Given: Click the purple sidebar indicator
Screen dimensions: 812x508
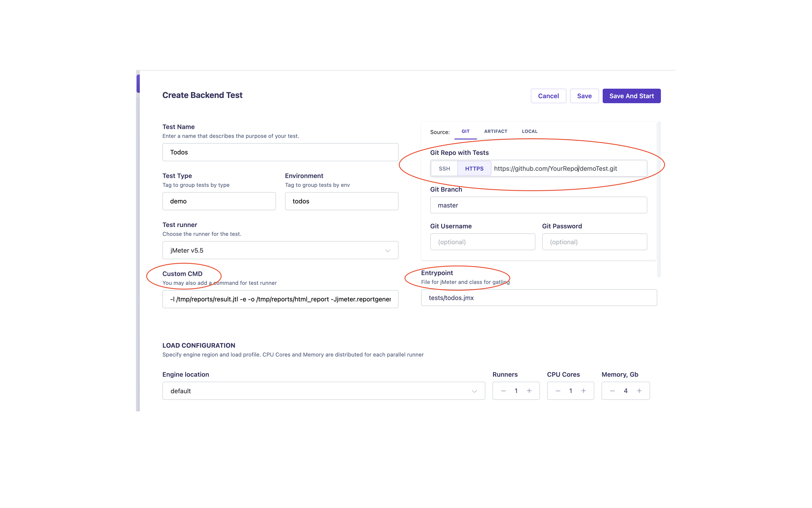Looking at the screenshot, I should coord(138,84).
